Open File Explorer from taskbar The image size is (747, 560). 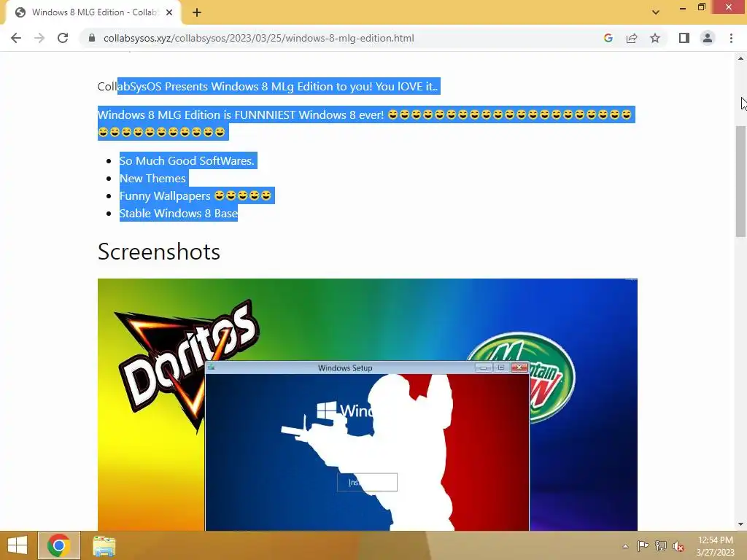click(104, 545)
